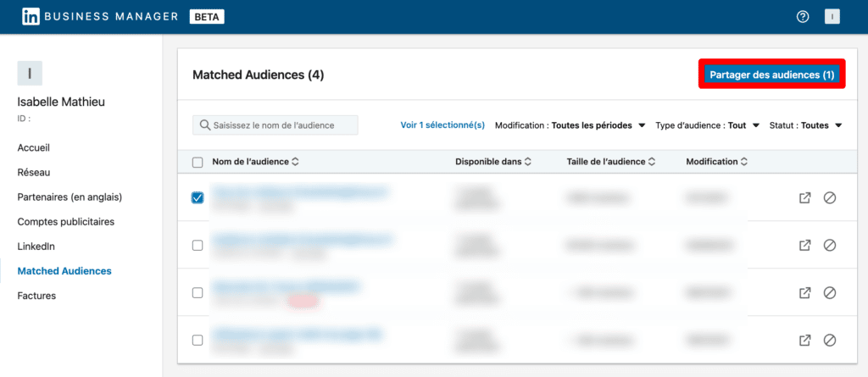Click the open-external icon in fourth audience row
868x377 pixels.
(804, 340)
